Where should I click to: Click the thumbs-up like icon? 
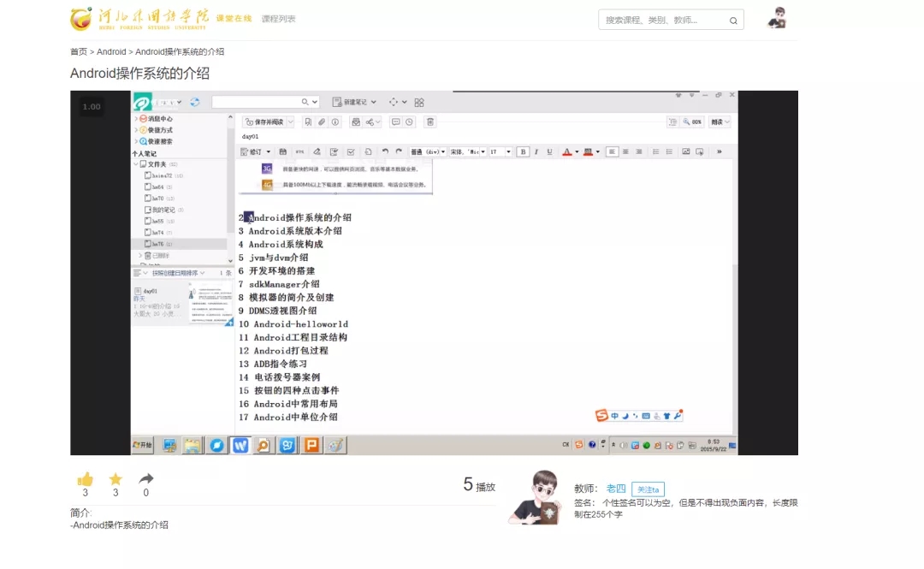pos(85,479)
